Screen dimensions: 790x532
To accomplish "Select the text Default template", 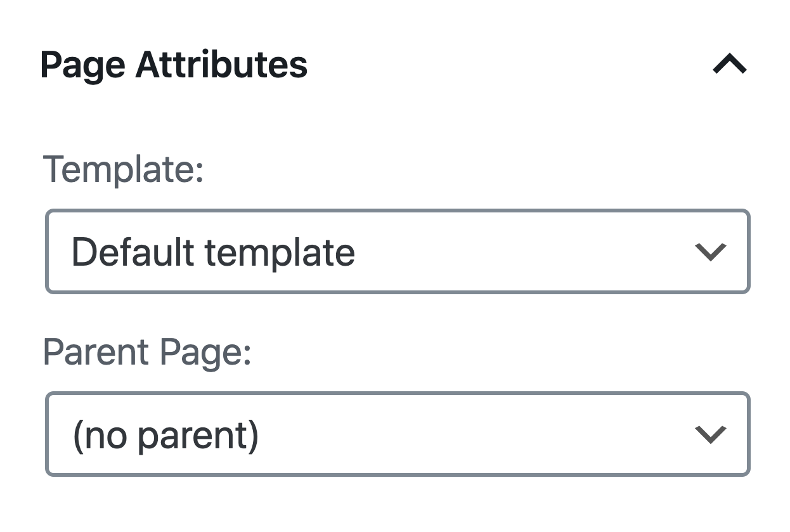I will click(x=214, y=251).
